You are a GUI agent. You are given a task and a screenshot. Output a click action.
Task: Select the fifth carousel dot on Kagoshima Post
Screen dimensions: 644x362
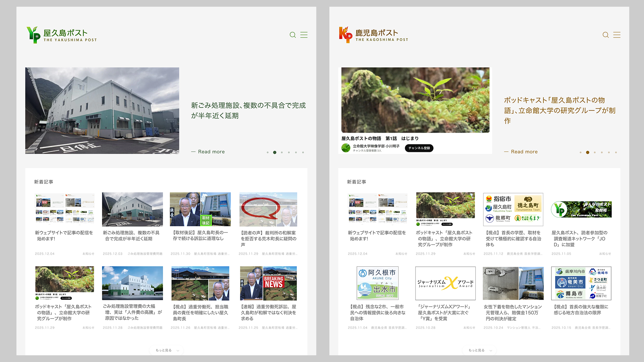coord(609,153)
